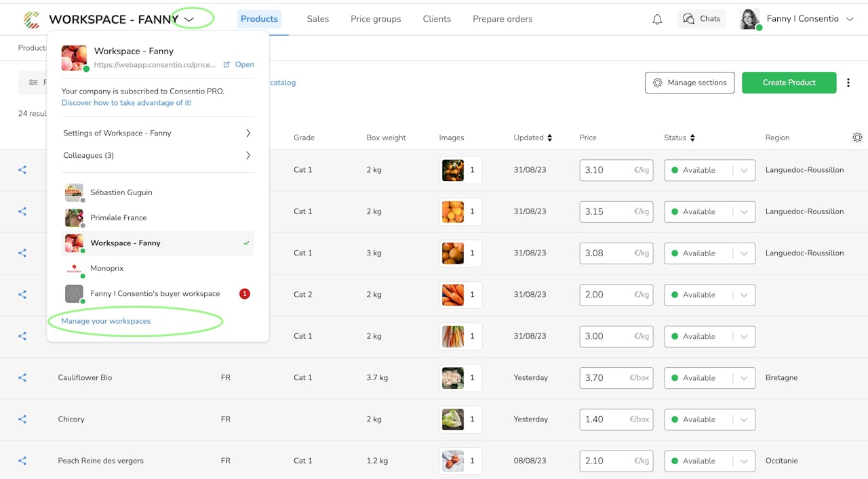Select the Monoprix workspace
868x479 pixels.
tap(107, 268)
